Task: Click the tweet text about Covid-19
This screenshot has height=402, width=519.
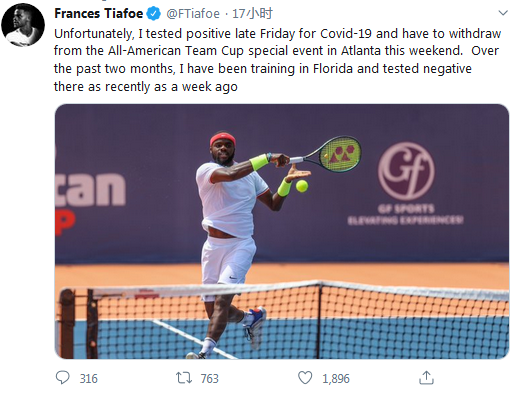Action: [277, 60]
